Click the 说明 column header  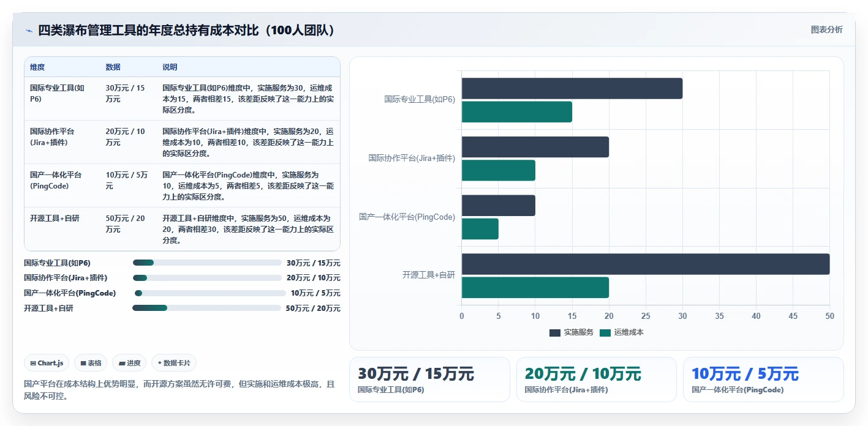(170, 67)
